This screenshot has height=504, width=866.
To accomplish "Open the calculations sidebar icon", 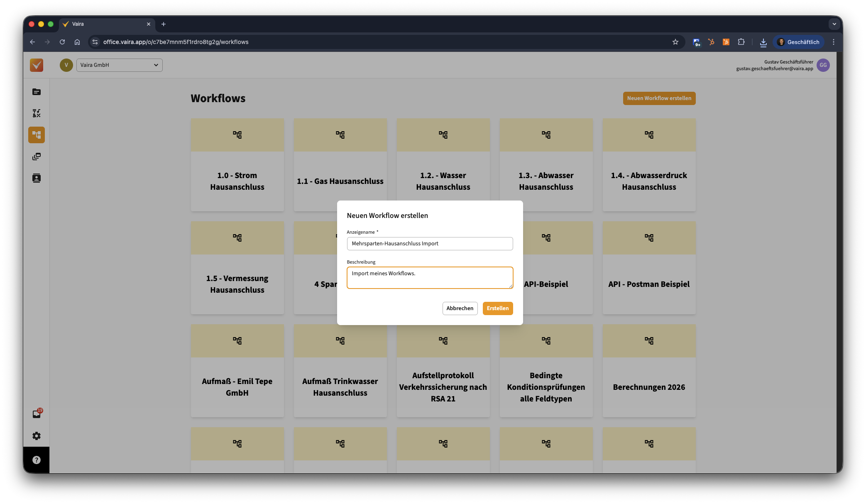I will [x=37, y=113].
